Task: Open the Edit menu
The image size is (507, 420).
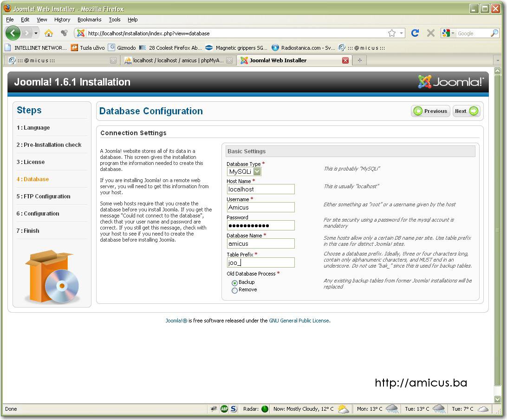Action: [x=25, y=20]
